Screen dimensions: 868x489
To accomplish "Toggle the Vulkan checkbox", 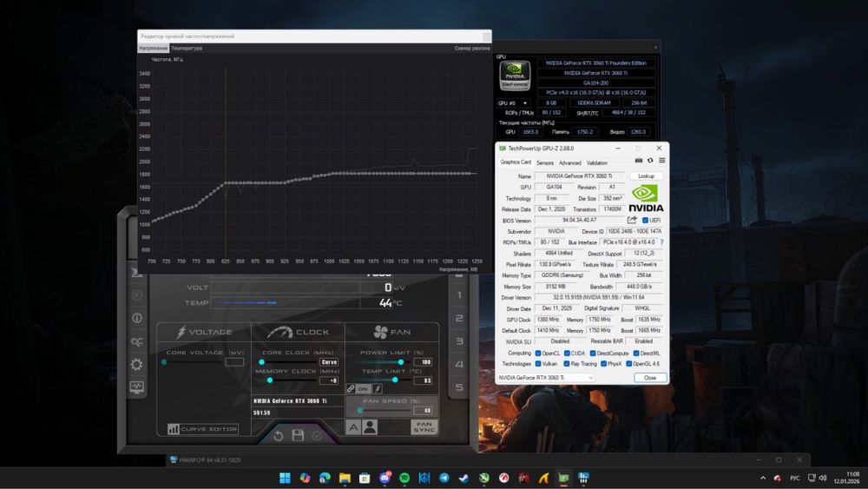I will (x=537, y=364).
